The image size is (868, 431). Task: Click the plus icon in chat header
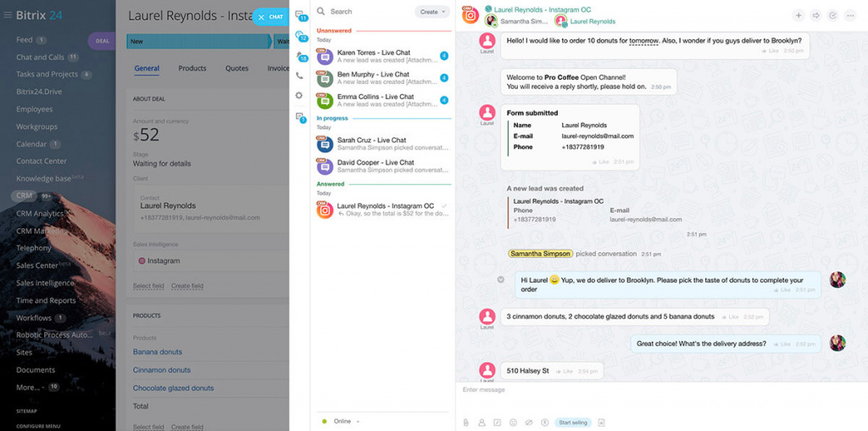click(x=798, y=15)
